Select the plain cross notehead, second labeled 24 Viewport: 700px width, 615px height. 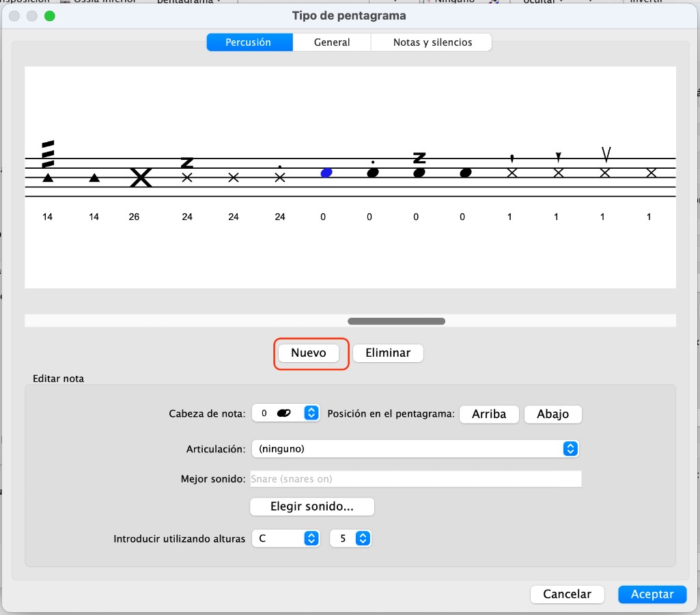pyautogui.click(x=234, y=178)
